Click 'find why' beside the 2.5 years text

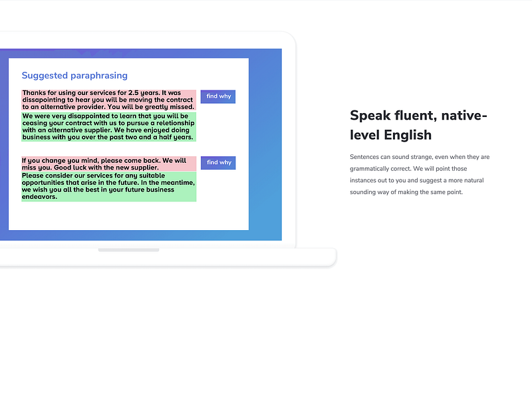[x=218, y=96]
